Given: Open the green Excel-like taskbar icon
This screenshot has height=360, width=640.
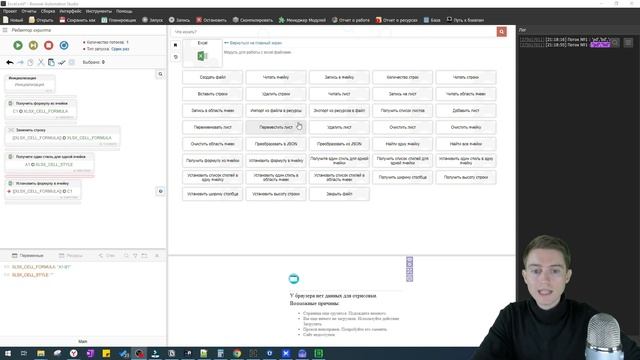Looking at the screenshot, I should 318,353.
